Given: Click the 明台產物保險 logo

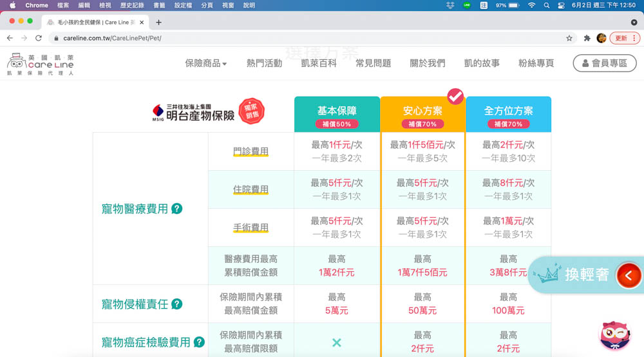Looking at the screenshot, I should click(x=193, y=112).
